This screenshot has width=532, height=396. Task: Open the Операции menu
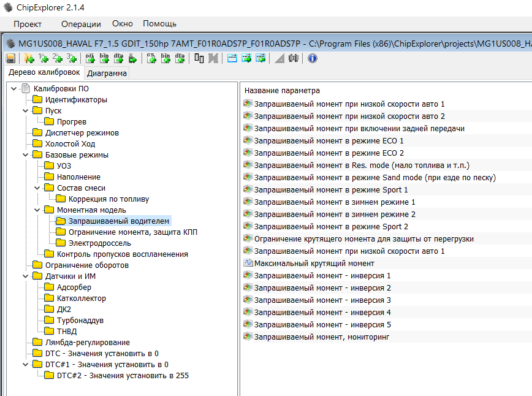point(81,24)
